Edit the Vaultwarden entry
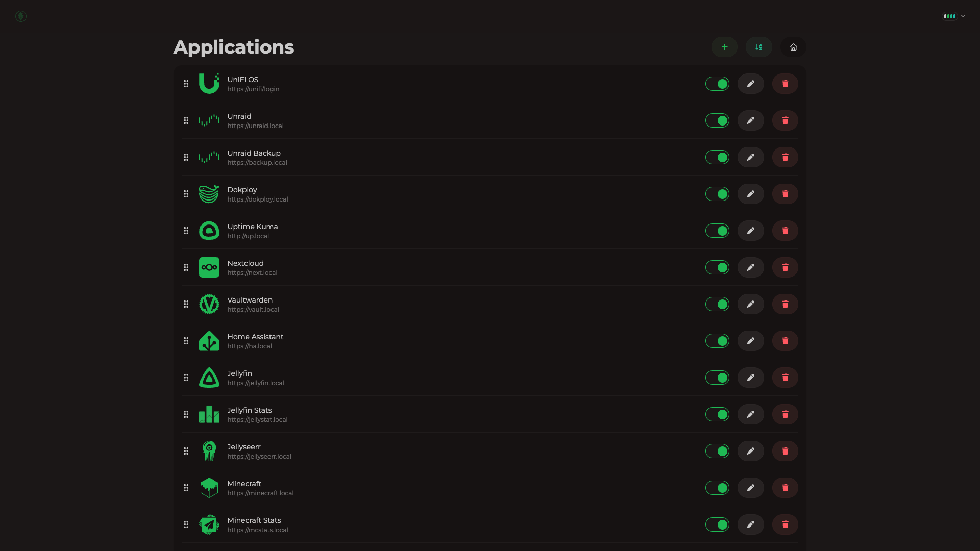Screen dimensions: 980x551 [x=751, y=304]
